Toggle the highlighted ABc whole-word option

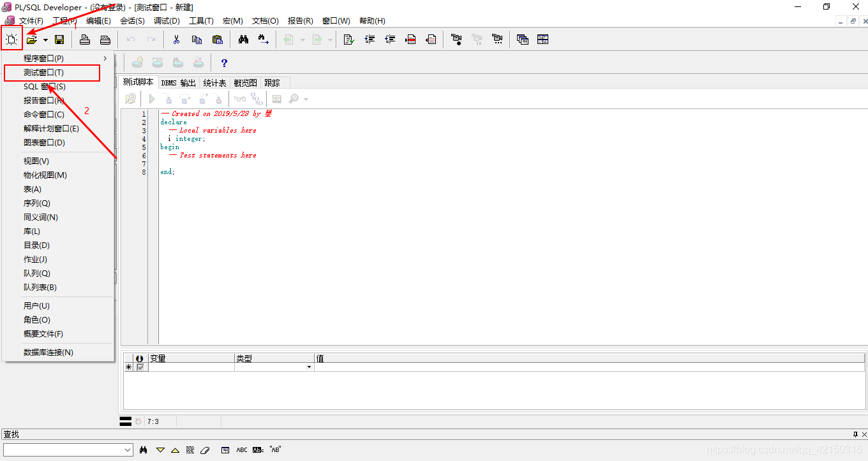point(258,450)
